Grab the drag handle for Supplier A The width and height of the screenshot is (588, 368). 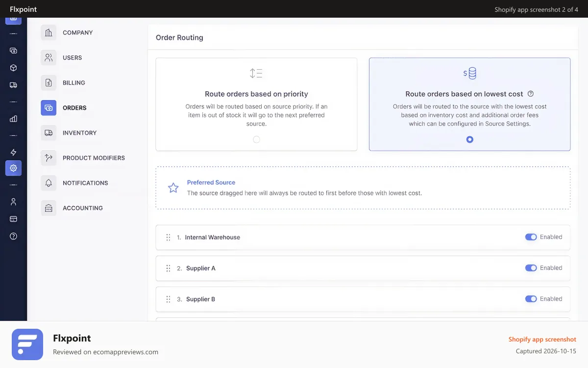point(168,268)
